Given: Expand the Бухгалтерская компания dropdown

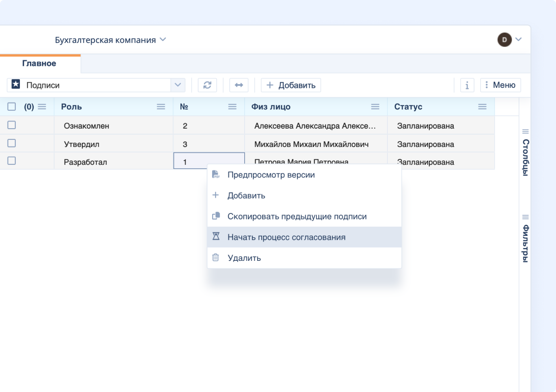Looking at the screenshot, I should 163,39.
